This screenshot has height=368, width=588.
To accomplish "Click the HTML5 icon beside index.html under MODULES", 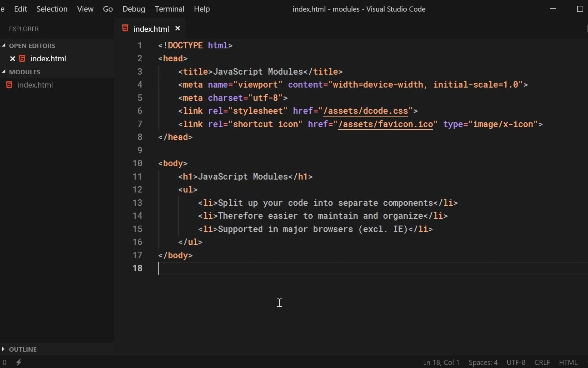I will tap(9, 85).
